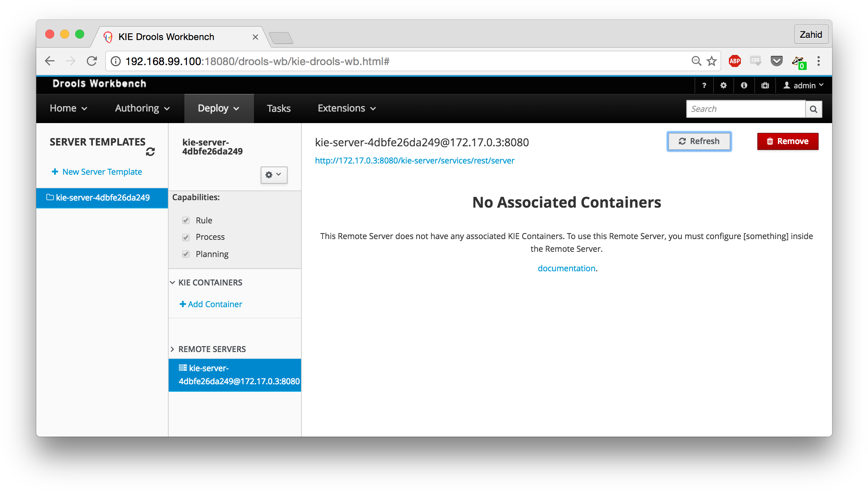Click the Adblock Plus extension icon
Image resolution: width=868 pixels, height=492 pixels.
point(734,61)
